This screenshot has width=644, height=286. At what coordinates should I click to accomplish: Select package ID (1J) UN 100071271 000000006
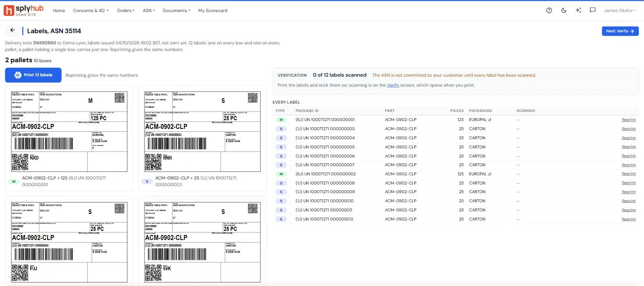click(x=325, y=156)
